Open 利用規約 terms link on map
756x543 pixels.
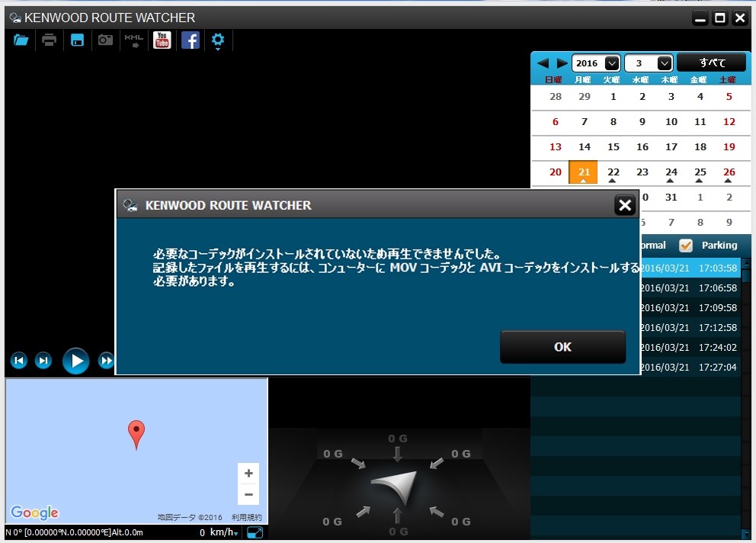[246, 517]
